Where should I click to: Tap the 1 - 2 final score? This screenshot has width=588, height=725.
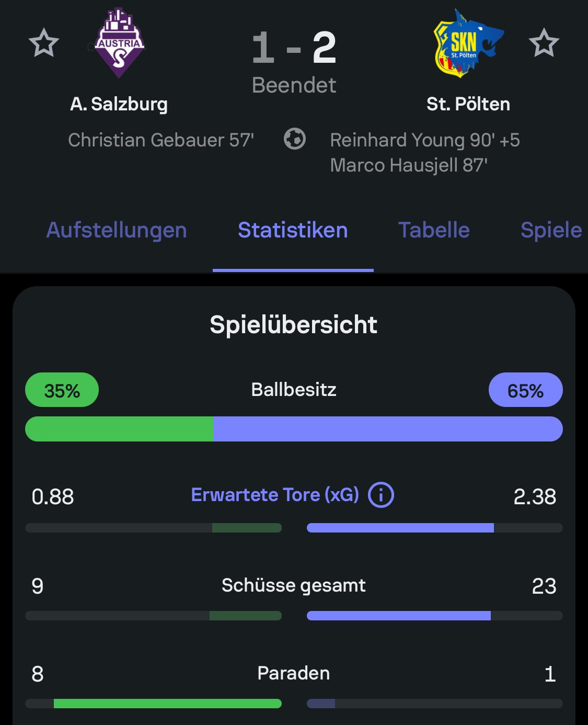coord(294,48)
